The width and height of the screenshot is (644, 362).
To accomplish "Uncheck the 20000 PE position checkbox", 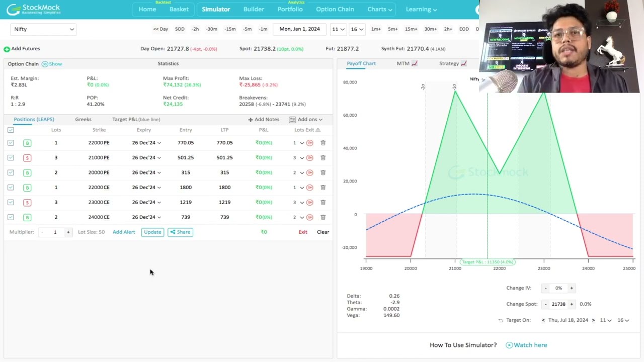I will coord(11,172).
